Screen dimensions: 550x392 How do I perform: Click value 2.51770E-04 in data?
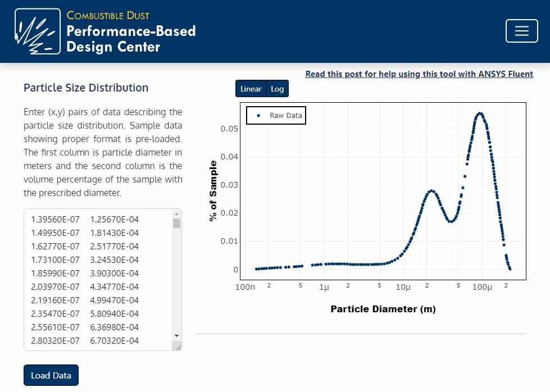point(115,247)
